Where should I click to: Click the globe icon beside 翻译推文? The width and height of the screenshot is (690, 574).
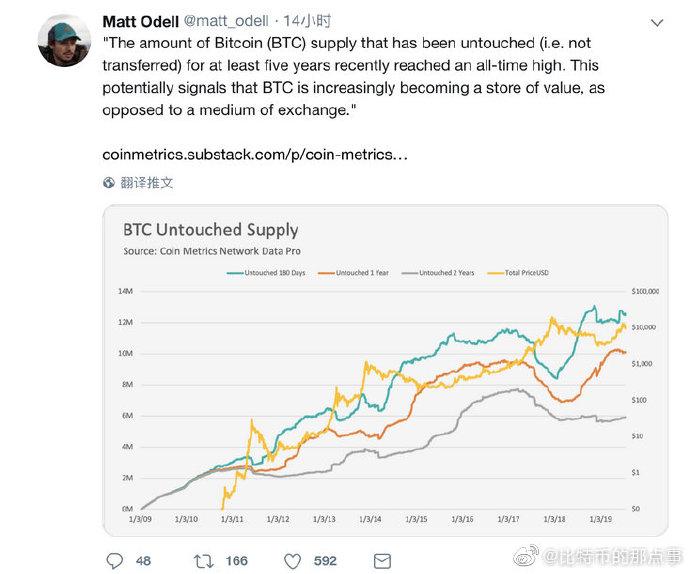tap(109, 183)
